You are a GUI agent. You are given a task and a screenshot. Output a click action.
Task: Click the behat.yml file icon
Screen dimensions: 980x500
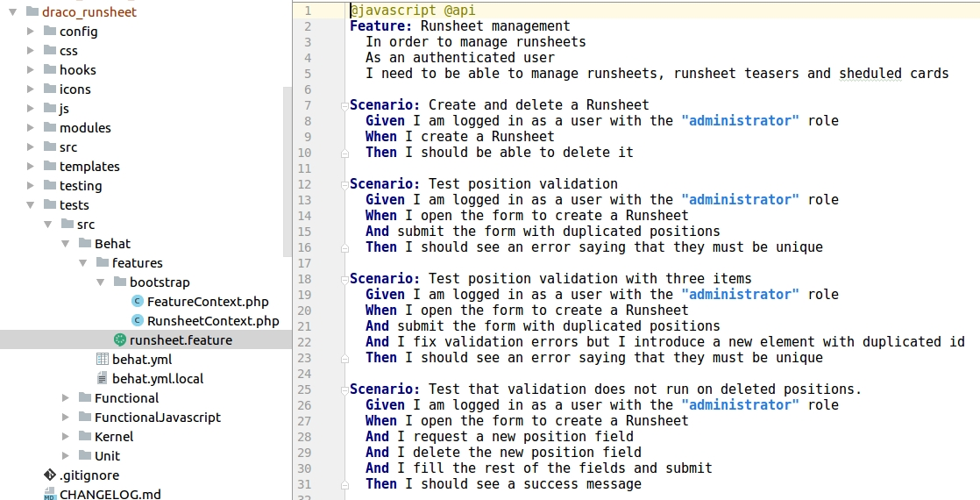(x=103, y=359)
